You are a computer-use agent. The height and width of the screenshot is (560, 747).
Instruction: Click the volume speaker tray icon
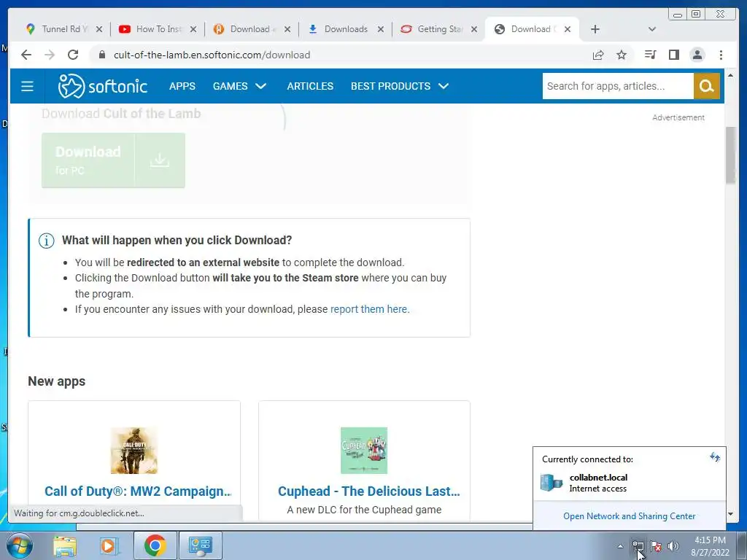tap(673, 546)
